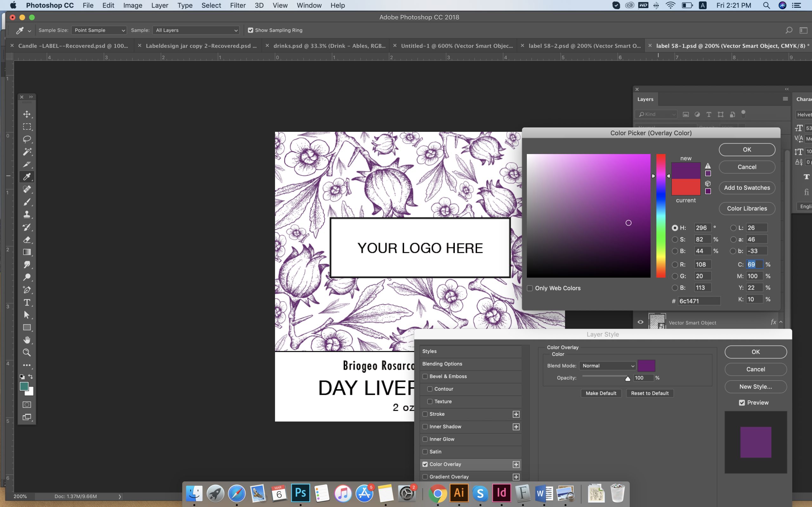Hide the Vector Smart Object layer
Viewport: 812px width, 507px height.
click(640, 322)
